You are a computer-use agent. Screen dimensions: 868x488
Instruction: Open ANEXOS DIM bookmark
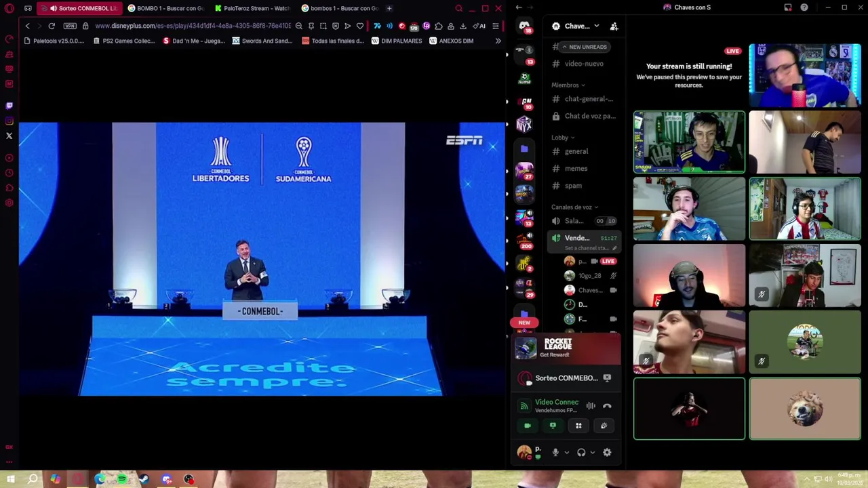[451, 41]
